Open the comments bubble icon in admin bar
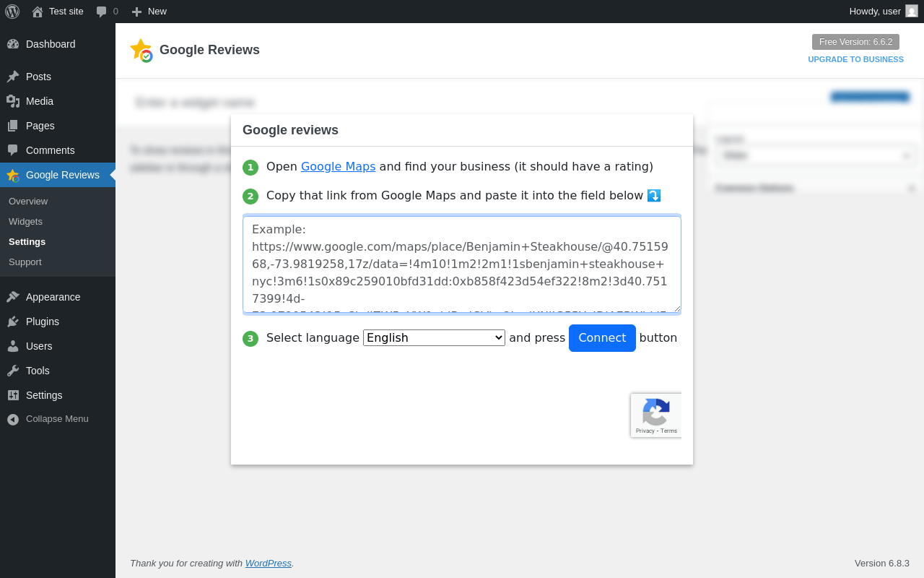This screenshot has height=578, width=924. 101,12
